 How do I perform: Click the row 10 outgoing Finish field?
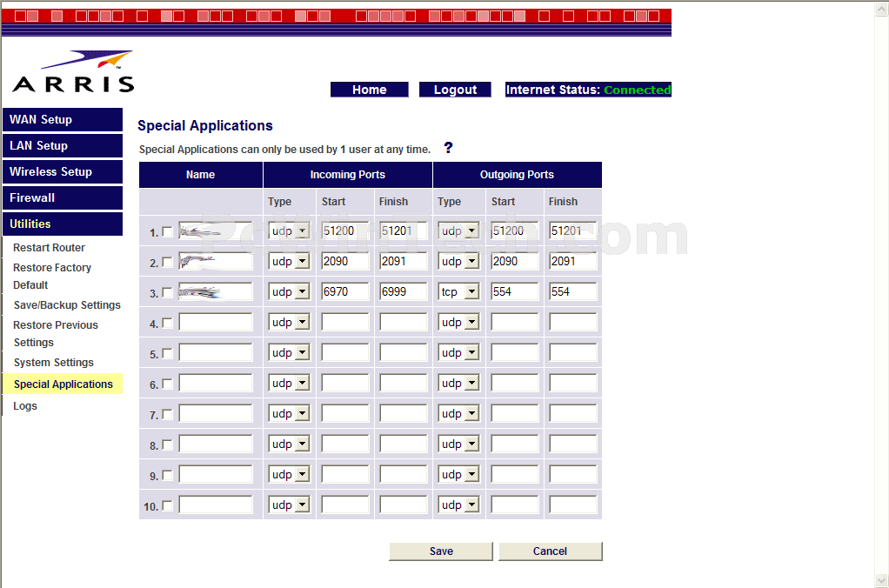pos(572,504)
